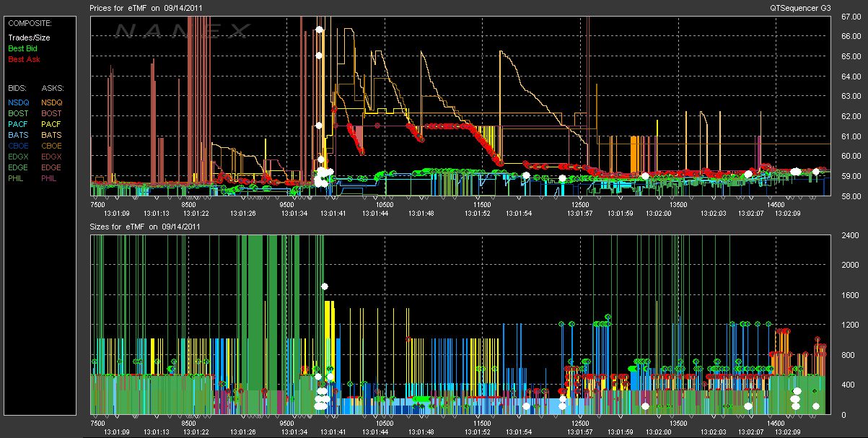Click the BIDS: column heading
868x438 pixels.
tap(17, 88)
